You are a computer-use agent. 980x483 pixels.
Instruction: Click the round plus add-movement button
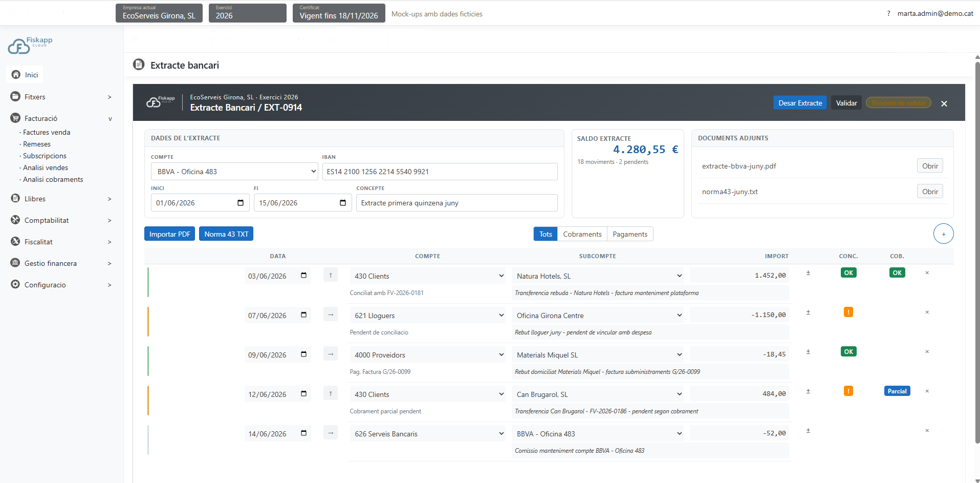click(944, 234)
